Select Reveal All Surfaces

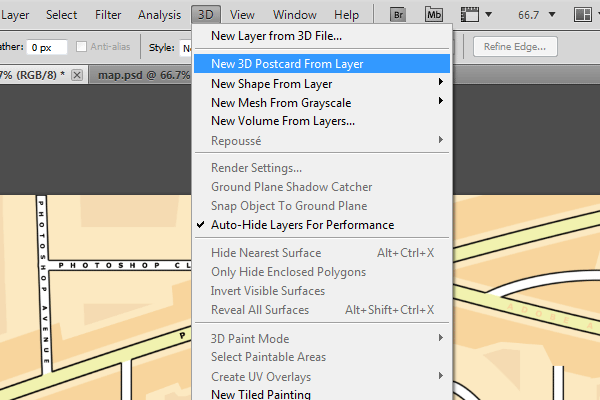coord(322,310)
